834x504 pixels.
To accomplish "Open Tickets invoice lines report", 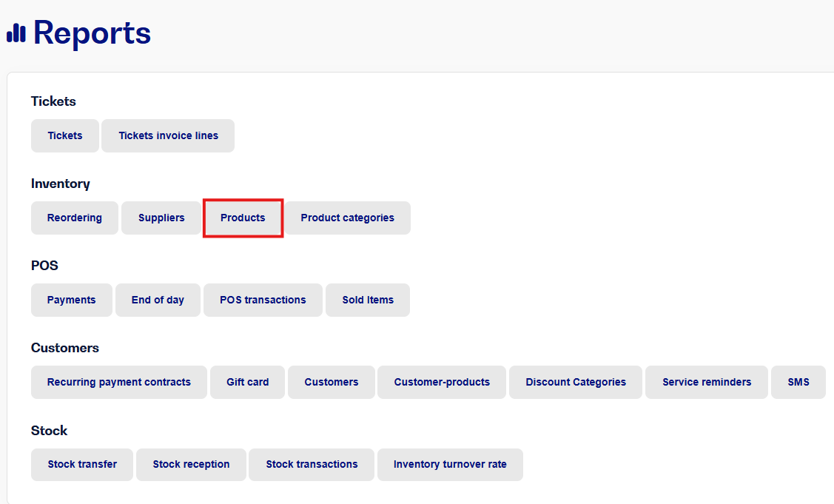I will tap(168, 135).
